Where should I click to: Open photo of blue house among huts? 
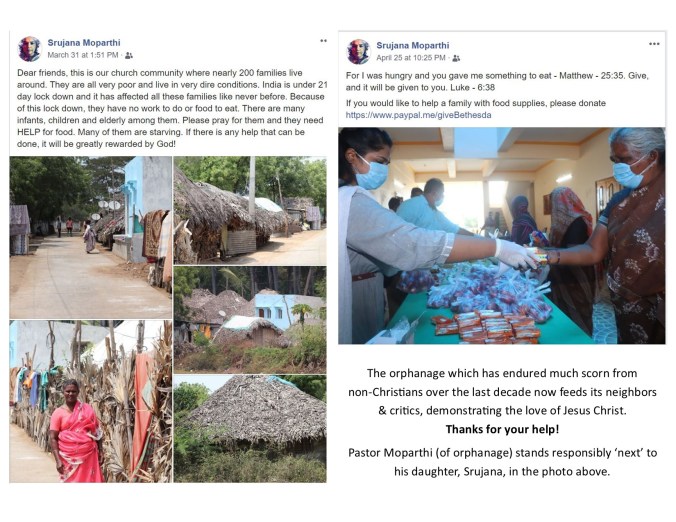pyautogui.click(x=250, y=319)
